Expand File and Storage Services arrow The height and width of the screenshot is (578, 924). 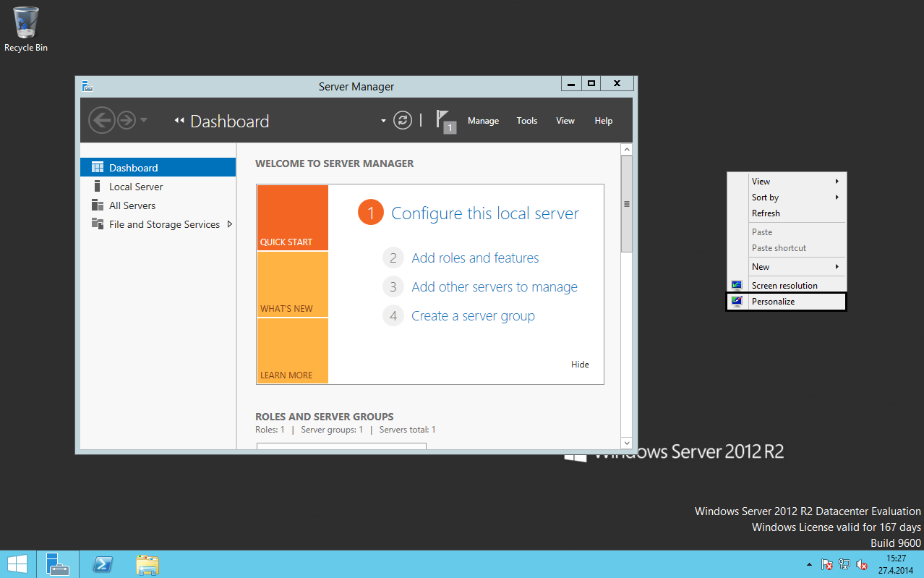point(230,224)
